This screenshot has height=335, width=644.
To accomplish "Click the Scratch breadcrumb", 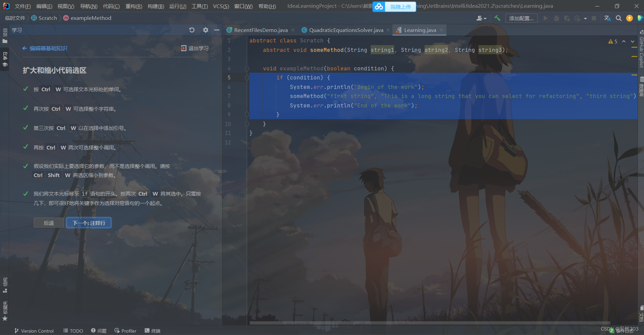I will coord(44,18).
